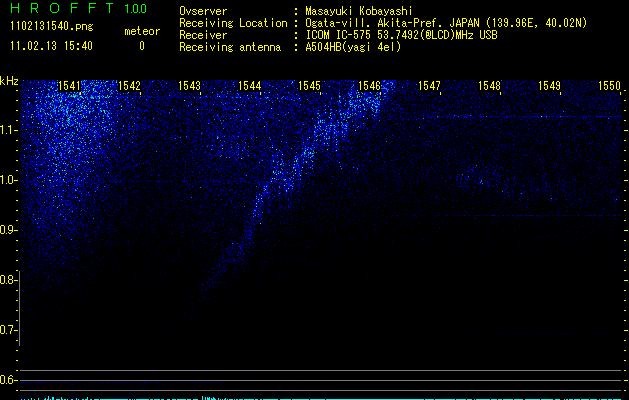Click the 1.0 kHz axis label
Screen dimensions: 629x400
[x=8, y=180]
